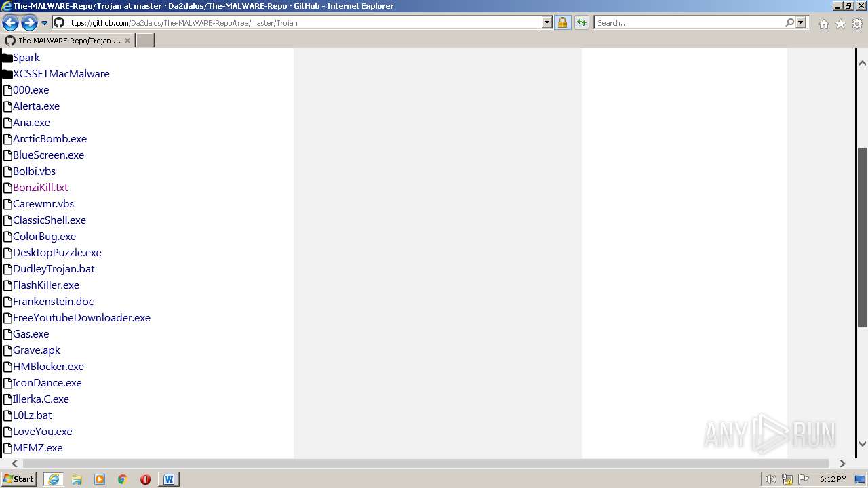
Task: Click the magnifier search icon
Action: (789, 22)
